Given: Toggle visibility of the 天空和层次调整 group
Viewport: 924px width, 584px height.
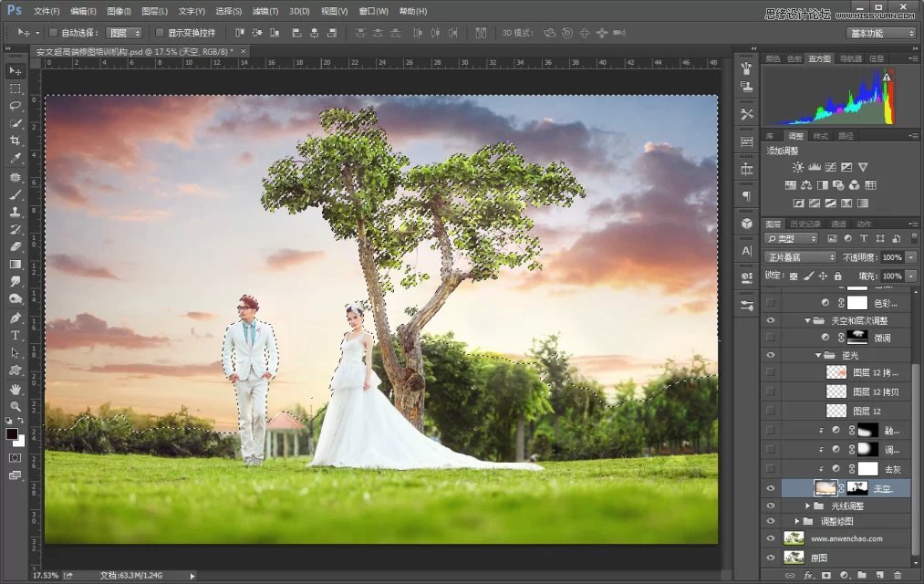Looking at the screenshot, I should [x=771, y=321].
